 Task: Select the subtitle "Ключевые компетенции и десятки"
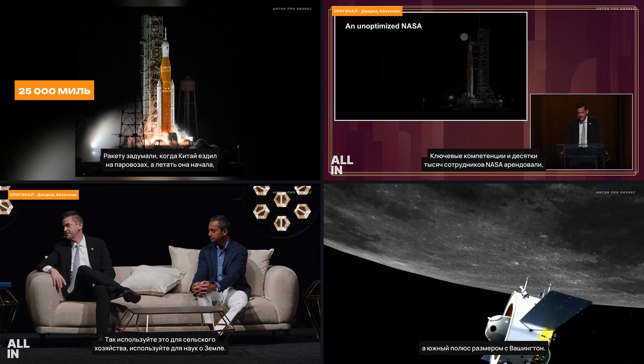point(483,156)
